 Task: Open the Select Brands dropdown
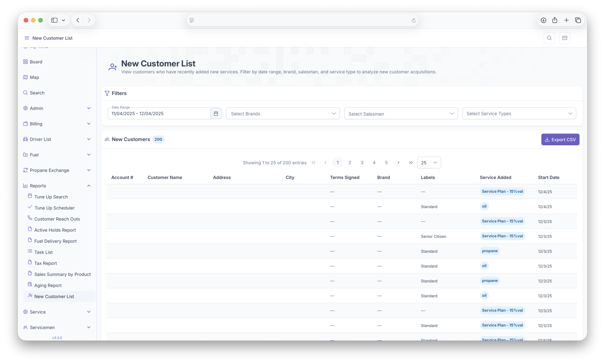[283, 114]
